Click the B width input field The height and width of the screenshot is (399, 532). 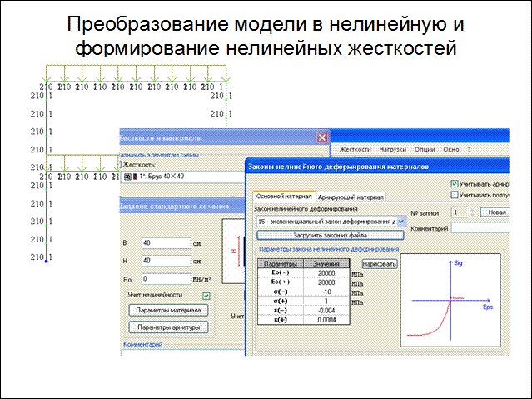coord(167,242)
